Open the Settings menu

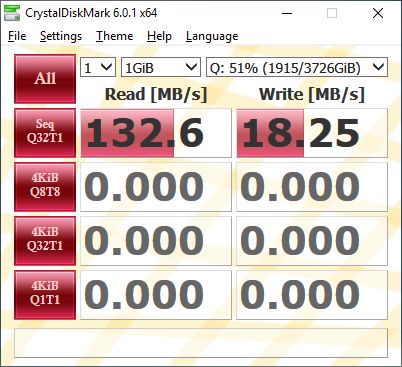[x=61, y=36]
